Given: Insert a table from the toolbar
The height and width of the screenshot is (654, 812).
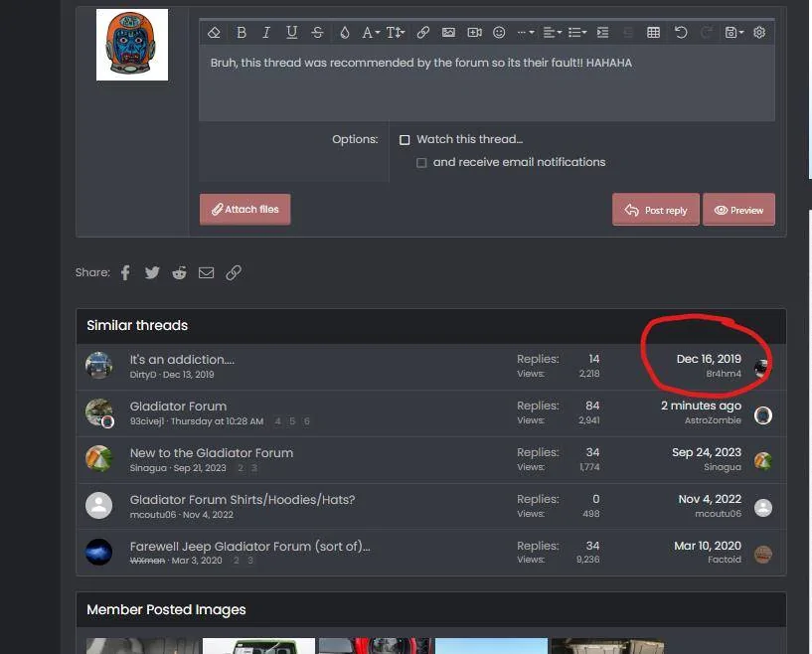Looking at the screenshot, I should coord(654,33).
